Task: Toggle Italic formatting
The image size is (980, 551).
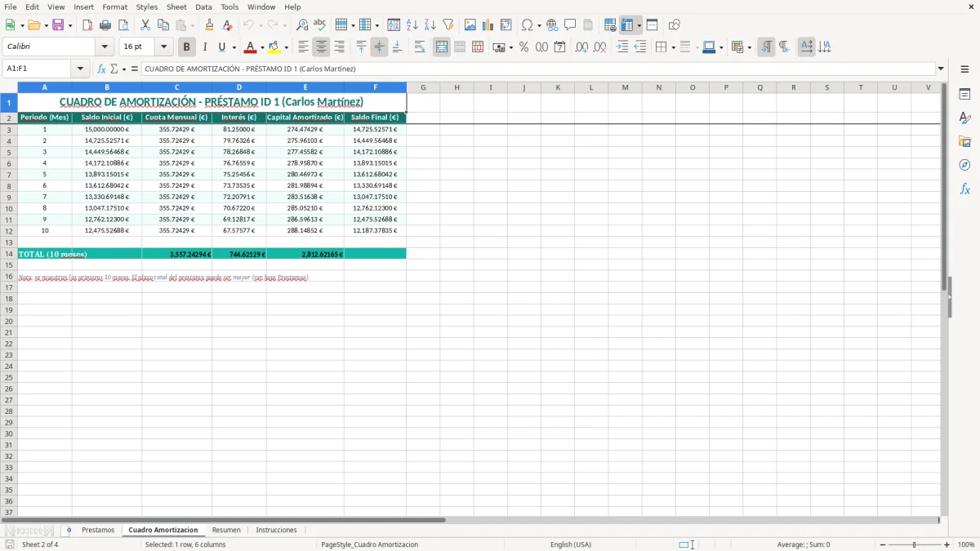Action: 205,47
